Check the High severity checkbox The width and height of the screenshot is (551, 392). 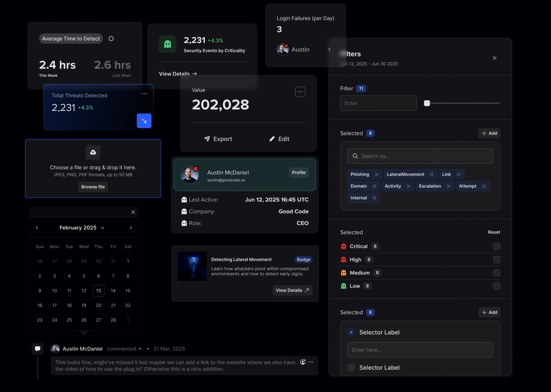(497, 260)
